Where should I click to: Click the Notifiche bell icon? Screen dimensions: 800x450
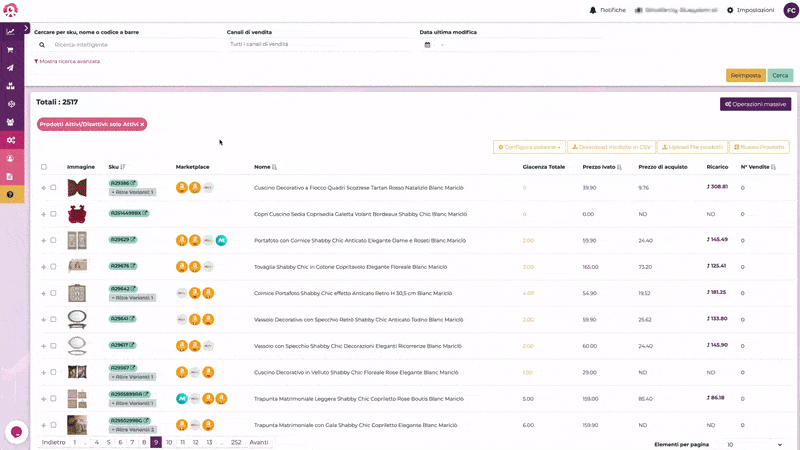pyautogui.click(x=593, y=10)
